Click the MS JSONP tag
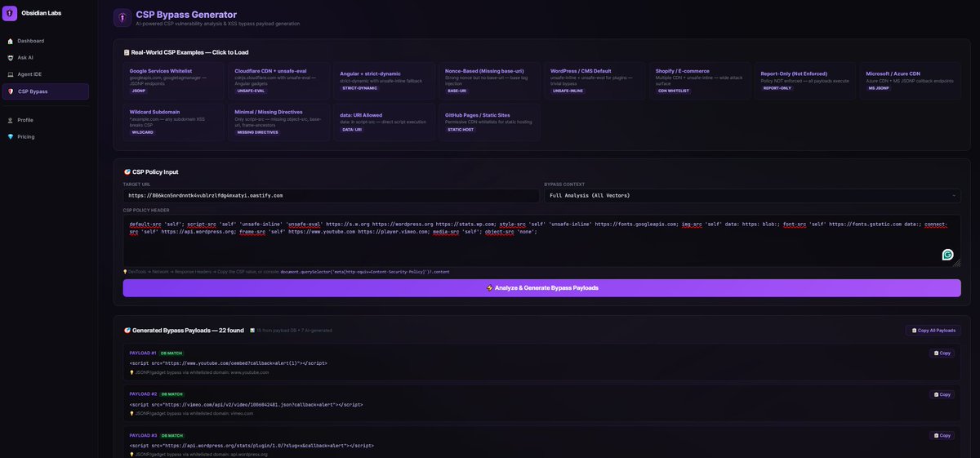The height and width of the screenshot is (458, 980). coord(879,87)
